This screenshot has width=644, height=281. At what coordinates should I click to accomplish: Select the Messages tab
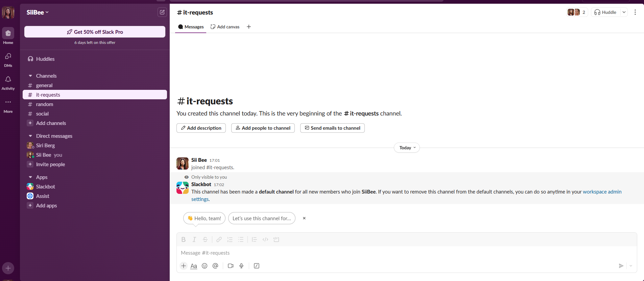[x=191, y=27]
